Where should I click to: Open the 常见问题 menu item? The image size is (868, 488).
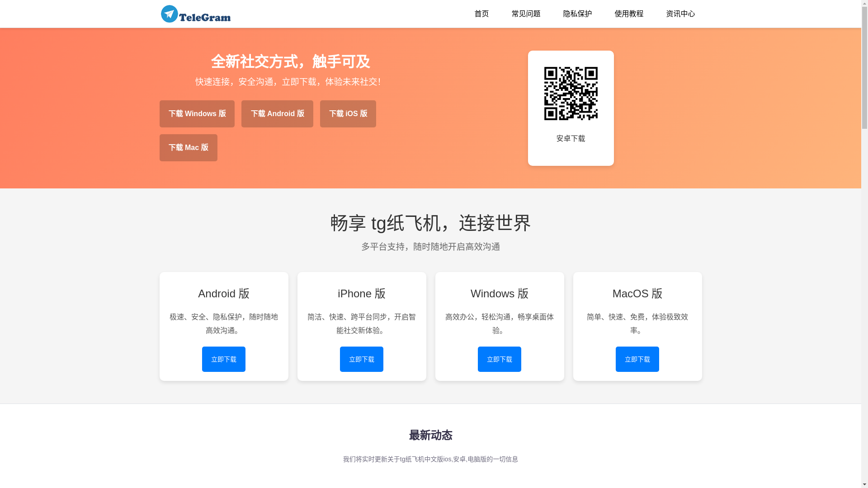click(526, 14)
